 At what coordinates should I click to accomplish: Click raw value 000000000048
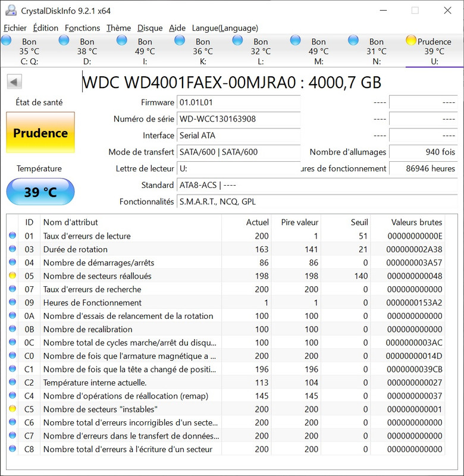pyautogui.click(x=415, y=276)
